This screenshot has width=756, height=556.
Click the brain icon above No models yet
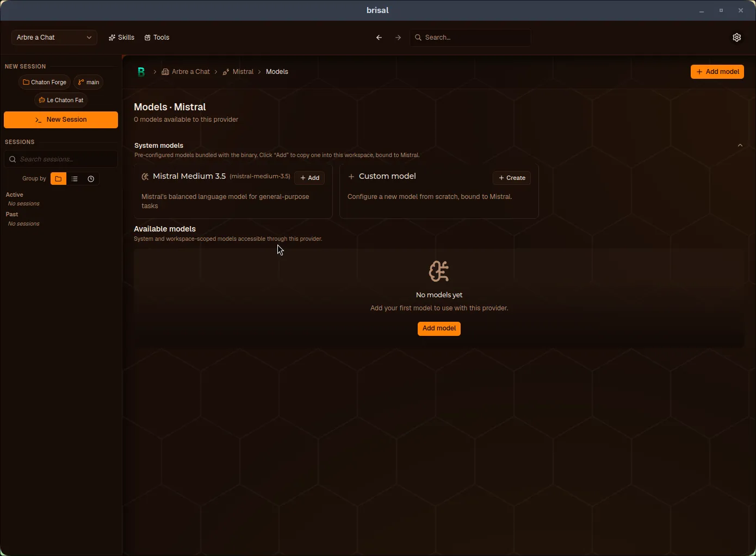(439, 271)
